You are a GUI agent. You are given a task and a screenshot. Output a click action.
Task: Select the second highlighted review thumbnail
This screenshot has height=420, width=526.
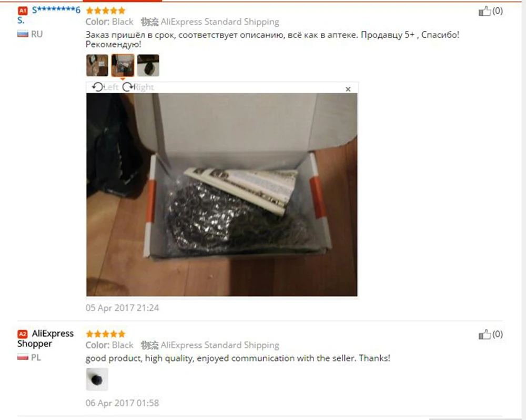[x=123, y=65]
